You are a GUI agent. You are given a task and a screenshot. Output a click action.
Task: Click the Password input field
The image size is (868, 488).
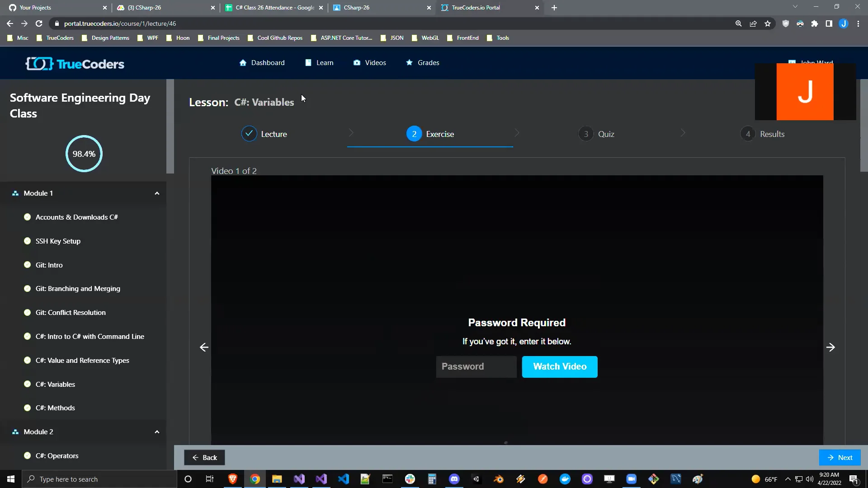coord(476,367)
